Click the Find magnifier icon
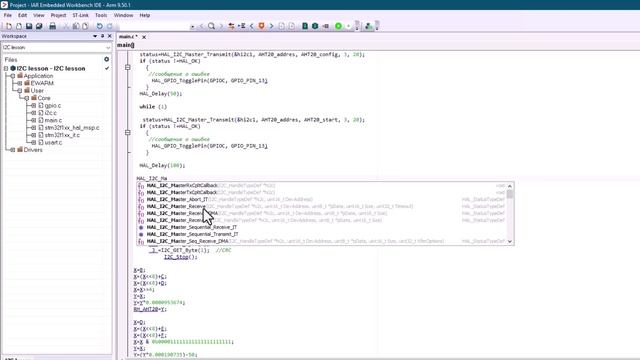Screen dimensions: 640x360 coord(211,26)
